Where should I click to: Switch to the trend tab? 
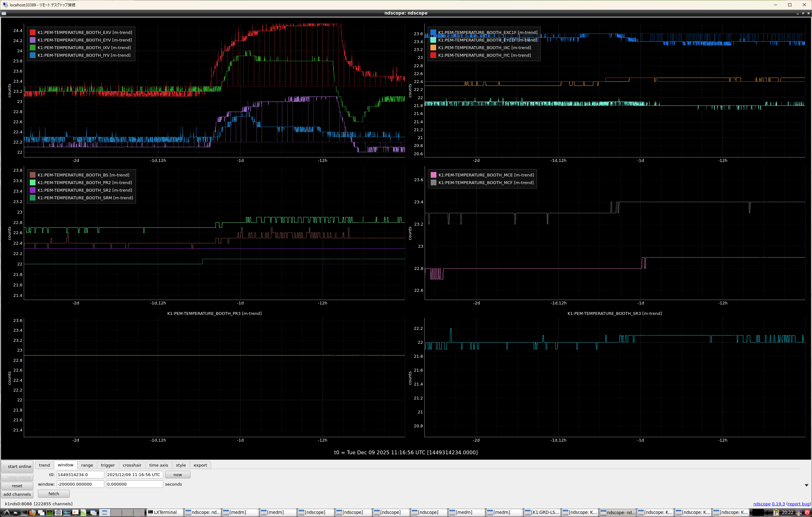(44, 465)
